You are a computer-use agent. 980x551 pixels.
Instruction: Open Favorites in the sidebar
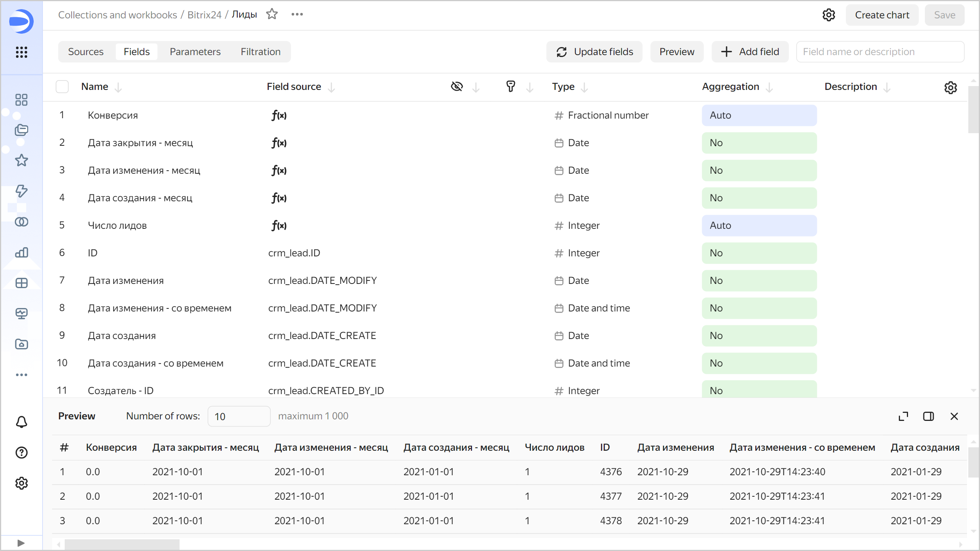tap(21, 160)
